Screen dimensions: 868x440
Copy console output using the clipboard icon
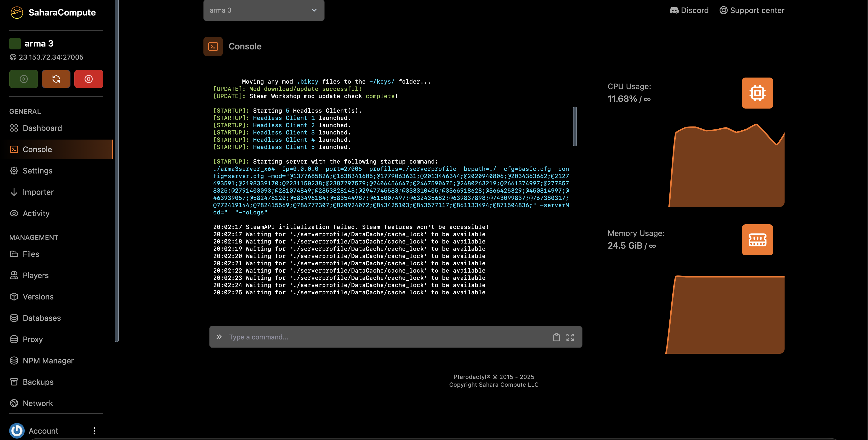tap(556, 337)
